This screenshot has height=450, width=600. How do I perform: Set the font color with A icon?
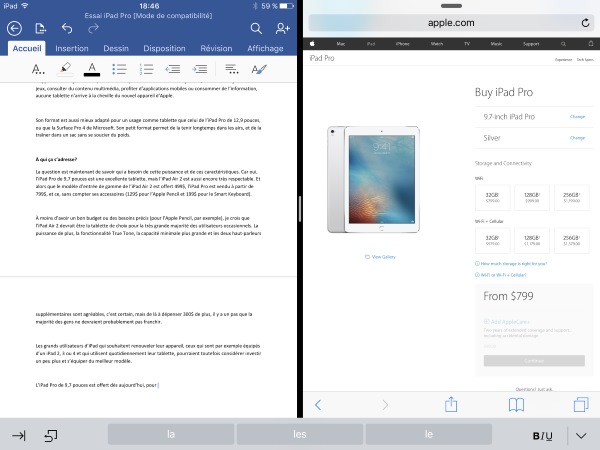[x=92, y=69]
